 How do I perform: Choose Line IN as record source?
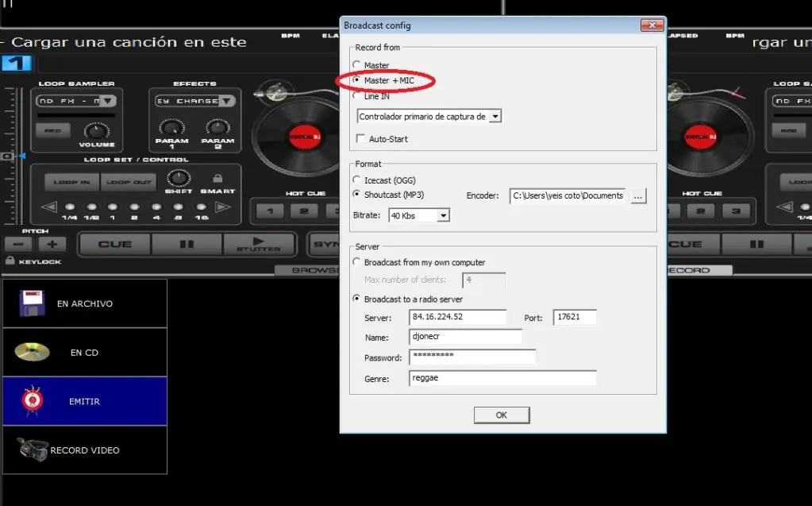coord(356,95)
